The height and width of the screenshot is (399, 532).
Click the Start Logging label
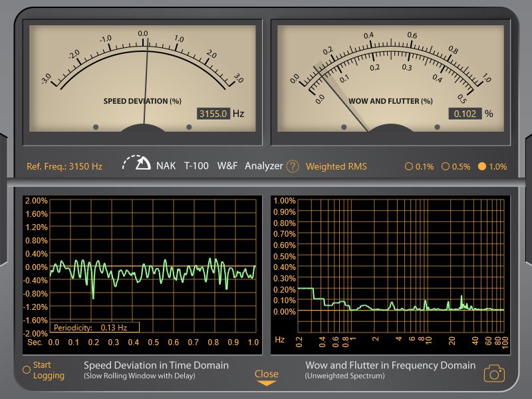49,370
